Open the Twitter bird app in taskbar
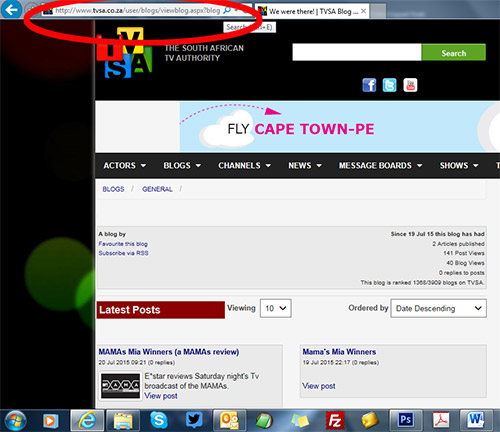 click(194, 420)
